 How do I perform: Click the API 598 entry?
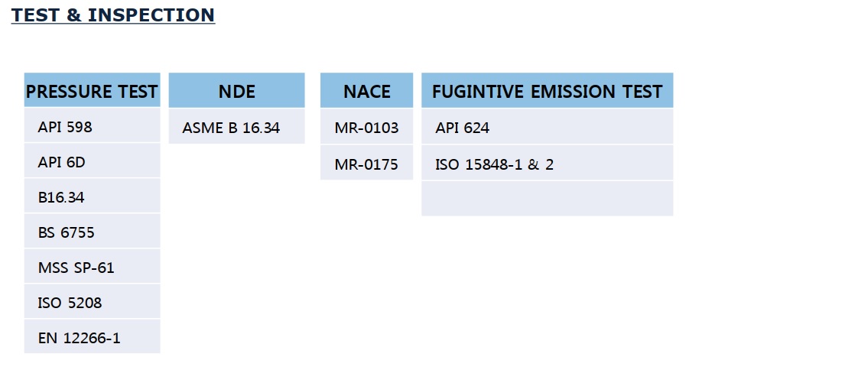65,127
